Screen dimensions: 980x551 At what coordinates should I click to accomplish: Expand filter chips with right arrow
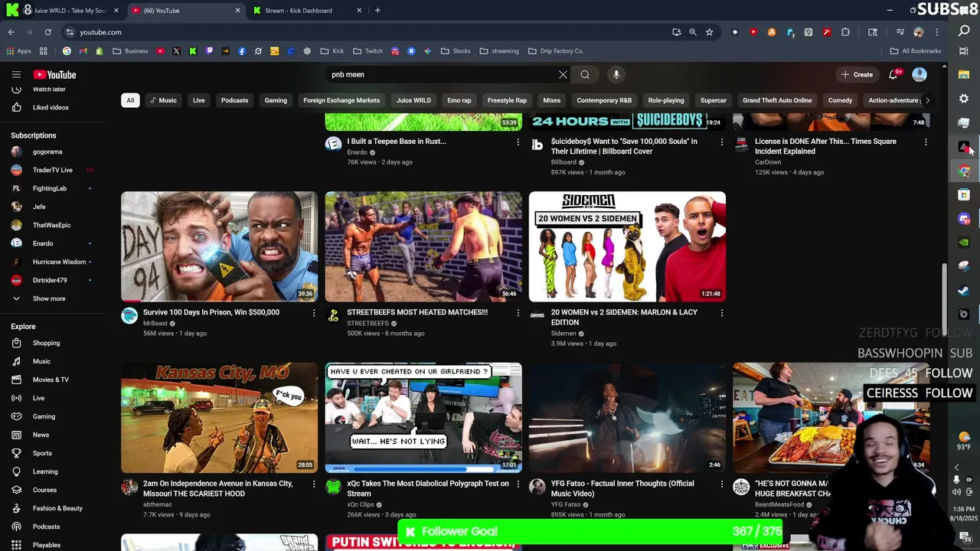pyautogui.click(x=927, y=100)
